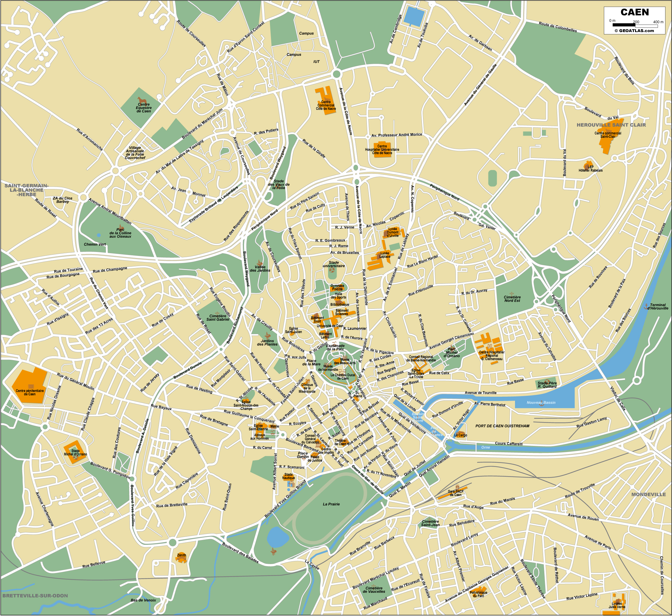Screen dimensions: 672x616
Task: Click the Gare SNCF de Caen station icon
Action: pos(457,487)
